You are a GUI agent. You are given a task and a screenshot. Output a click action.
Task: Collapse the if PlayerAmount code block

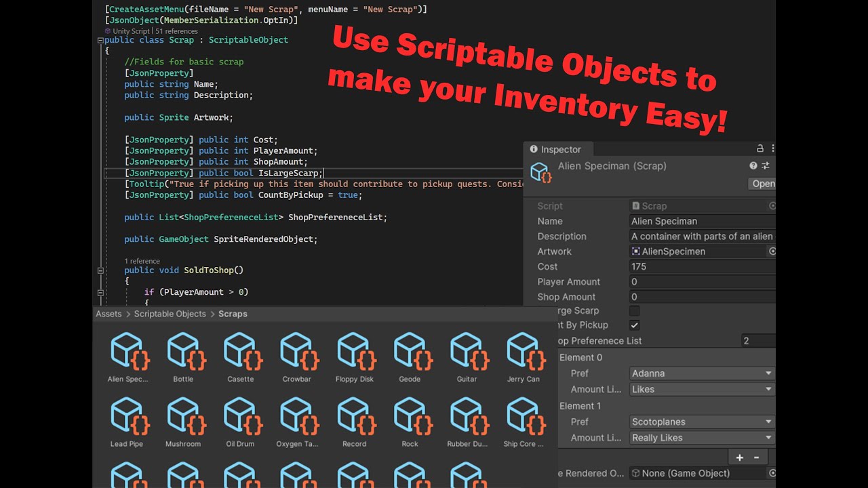tap(100, 292)
